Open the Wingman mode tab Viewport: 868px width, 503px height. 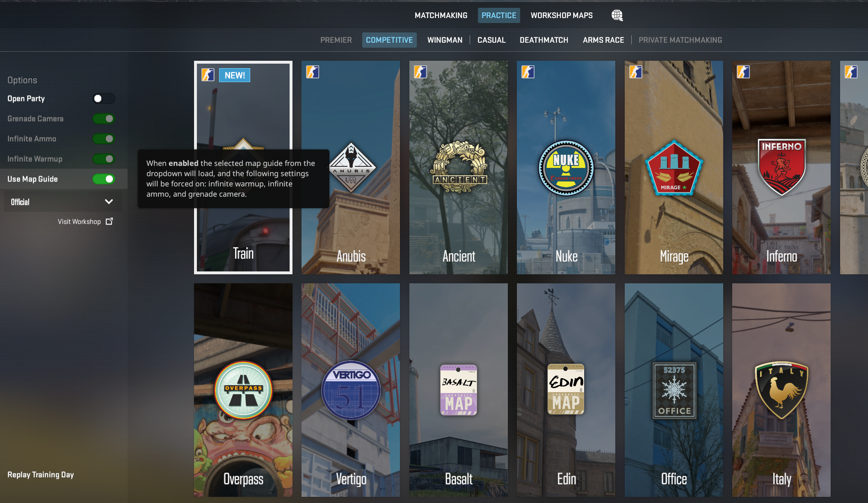click(x=445, y=40)
